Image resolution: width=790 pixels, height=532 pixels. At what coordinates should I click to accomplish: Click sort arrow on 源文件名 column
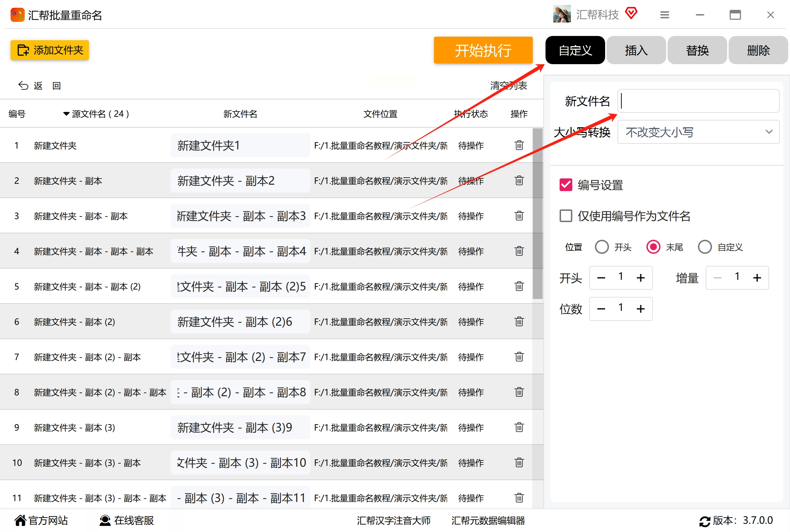pos(66,114)
